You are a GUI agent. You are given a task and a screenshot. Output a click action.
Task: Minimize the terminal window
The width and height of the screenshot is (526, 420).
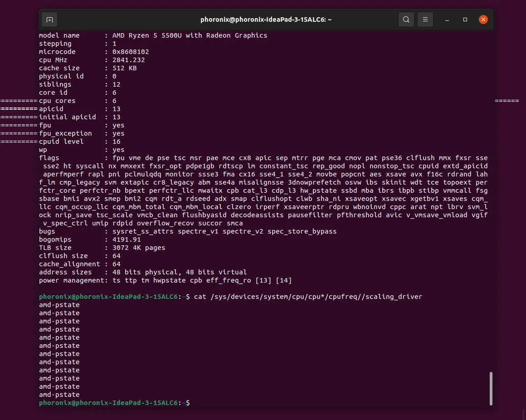pyautogui.click(x=447, y=20)
